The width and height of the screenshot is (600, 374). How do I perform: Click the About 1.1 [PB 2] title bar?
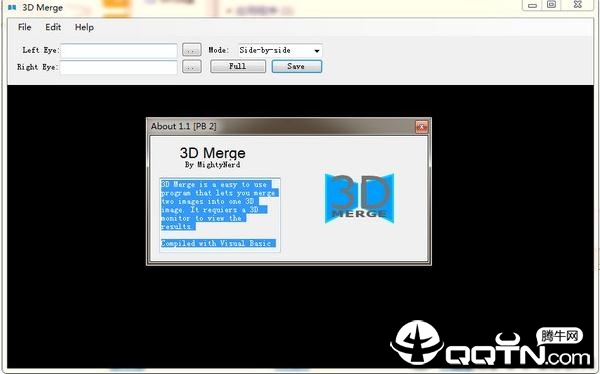click(x=282, y=126)
